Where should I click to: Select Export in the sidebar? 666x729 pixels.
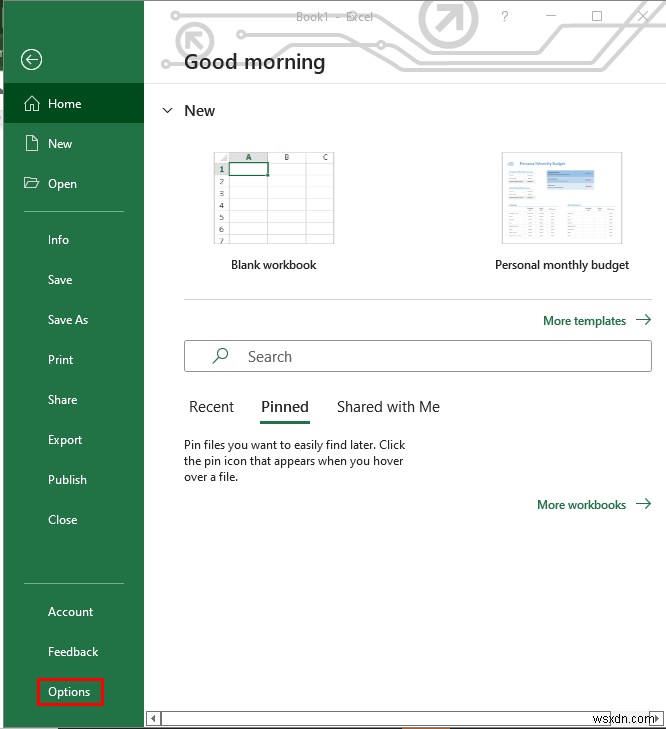coord(65,440)
